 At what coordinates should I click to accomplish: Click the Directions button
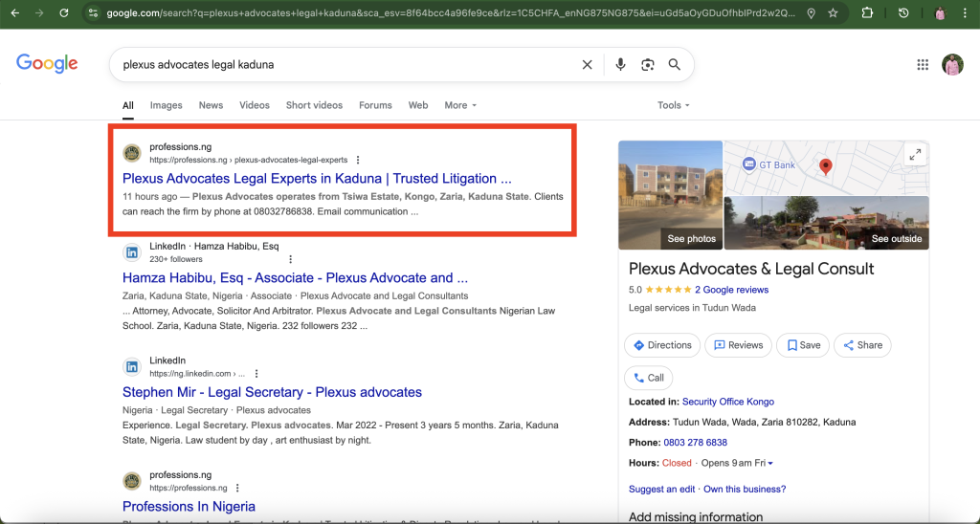click(662, 345)
